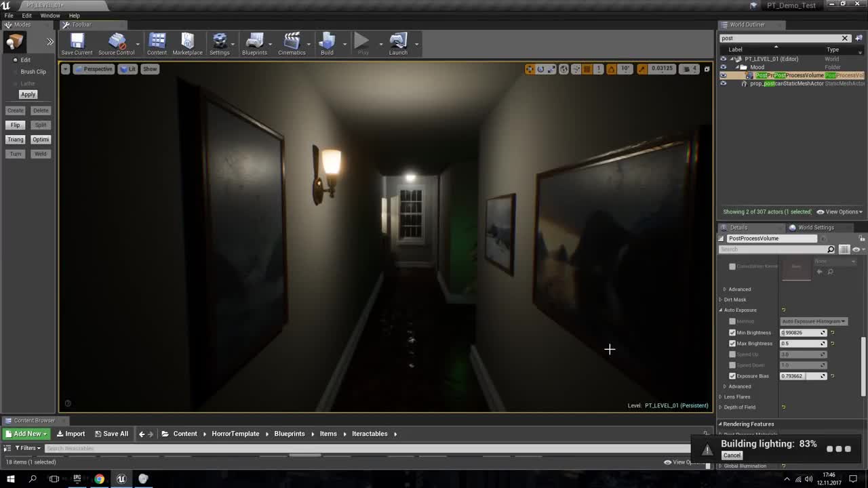The image size is (868, 488).
Task: Click the Save Current toolbar icon
Action: 77,44
